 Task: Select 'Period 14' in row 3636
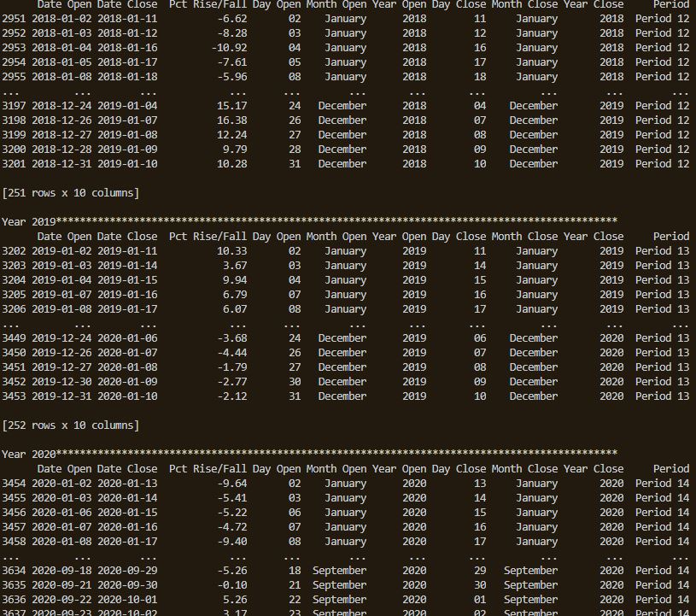coord(662,600)
